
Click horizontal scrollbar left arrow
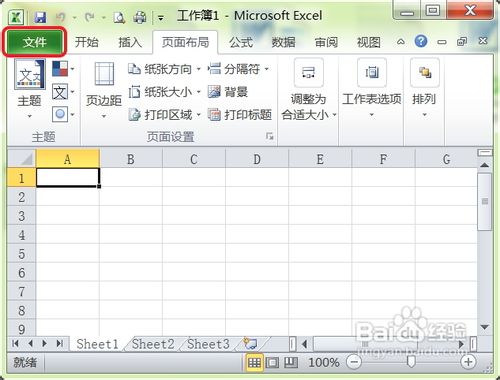click(x=304, y=344)
